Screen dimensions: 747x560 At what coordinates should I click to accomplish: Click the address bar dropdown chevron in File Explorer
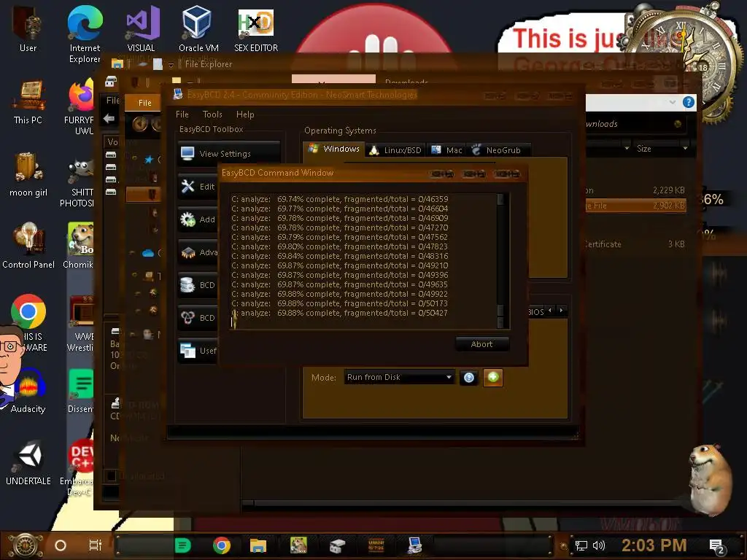tap(672, 102)
